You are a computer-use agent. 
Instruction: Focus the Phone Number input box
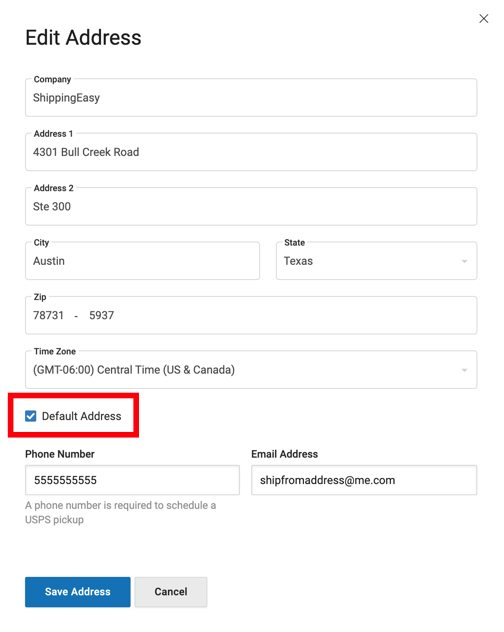pos(132,480)
